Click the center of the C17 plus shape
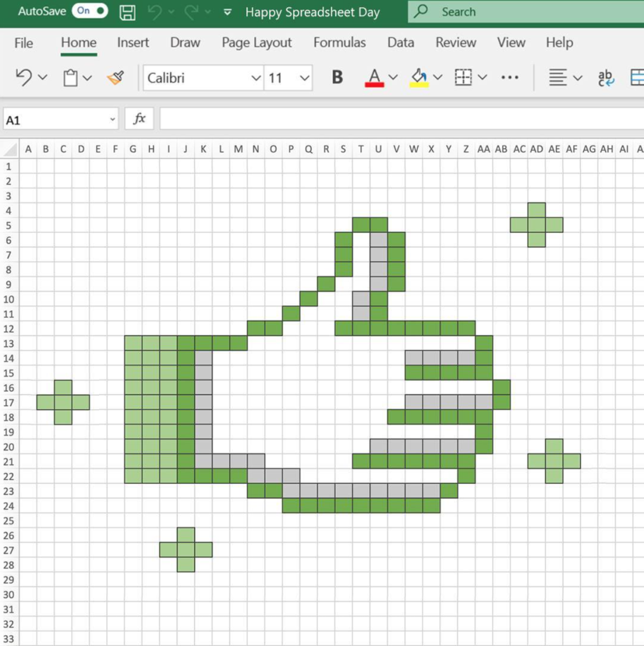644x646 pixels. point(63,402)
